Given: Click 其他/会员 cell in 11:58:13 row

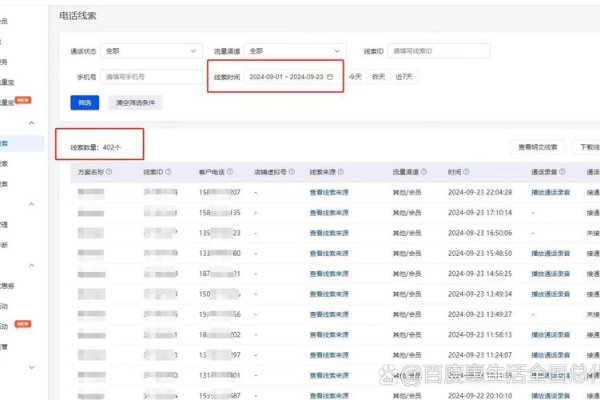Looking at the screenshot, I should click(x=407, y=335).
